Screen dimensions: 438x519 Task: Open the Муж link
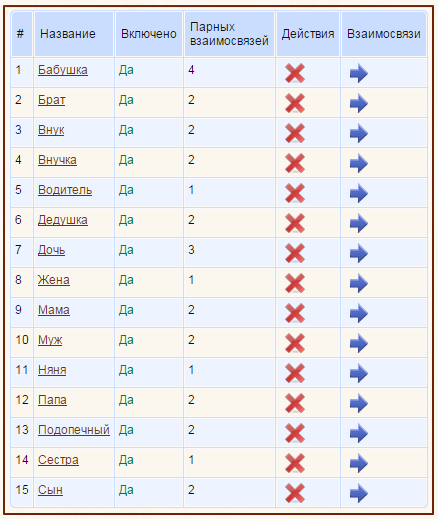click(50, 340)
